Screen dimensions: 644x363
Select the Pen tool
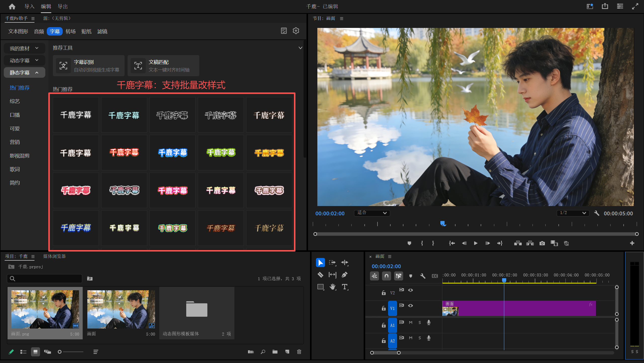[345, 275]
